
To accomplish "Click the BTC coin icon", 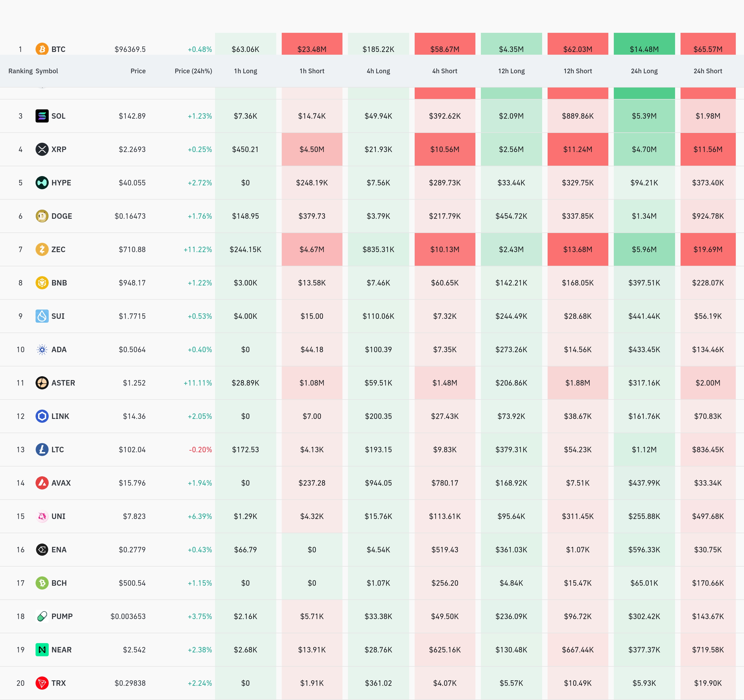I will point(42,49).
